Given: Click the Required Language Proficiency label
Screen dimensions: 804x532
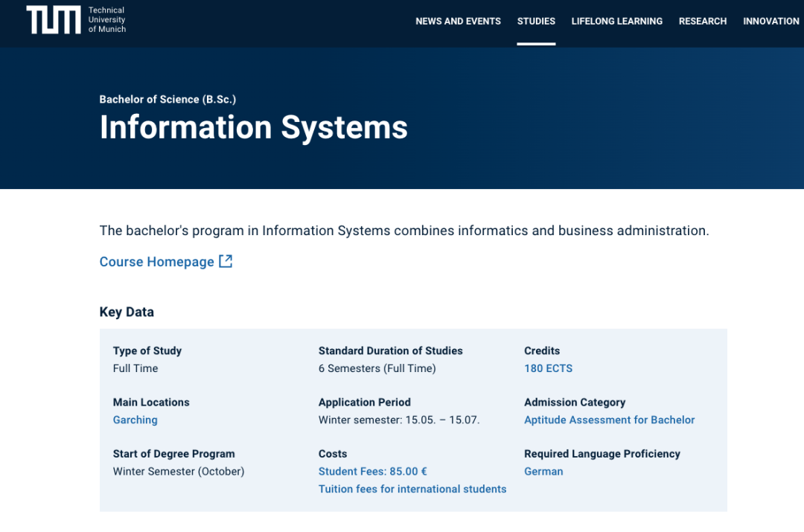Looking at the screenshot, I should pos(602,454).
